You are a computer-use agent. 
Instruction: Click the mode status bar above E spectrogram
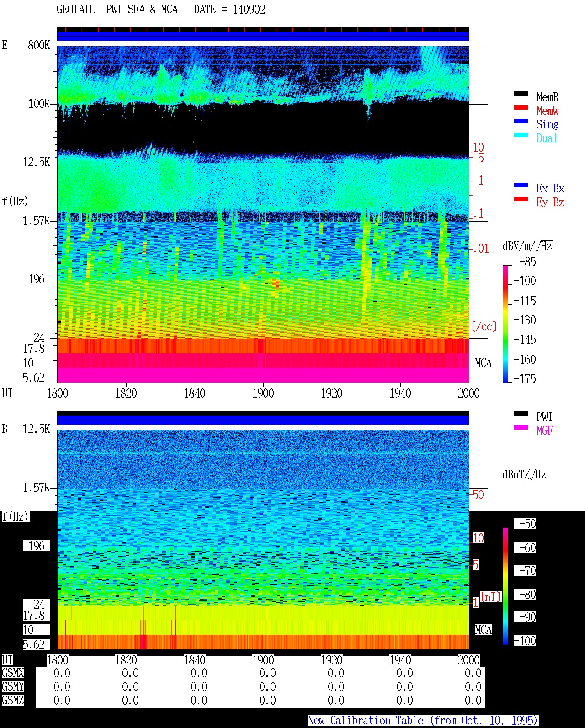tap(263, 34)
